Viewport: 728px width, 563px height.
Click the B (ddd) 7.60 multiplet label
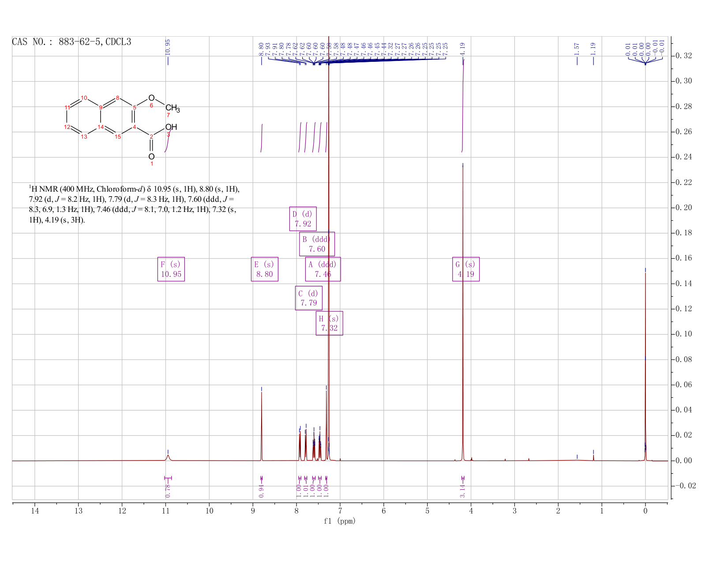coord(317,244)
